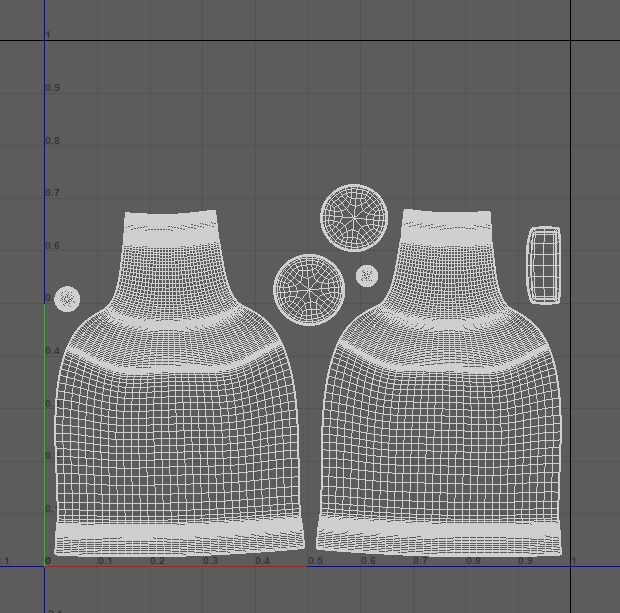Click the 0.5 label on the horizontal axis
Viewport: 620px width, 613px height.
tap(316, 561)
